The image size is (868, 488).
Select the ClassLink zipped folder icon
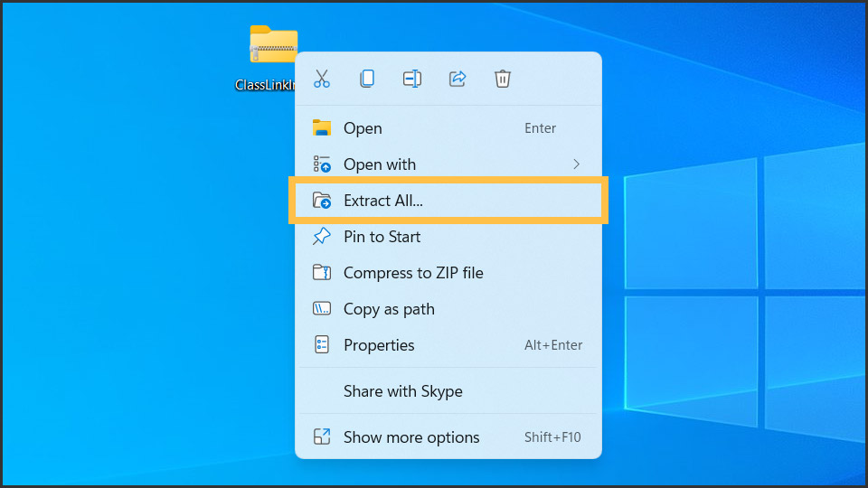coord(273,44)
